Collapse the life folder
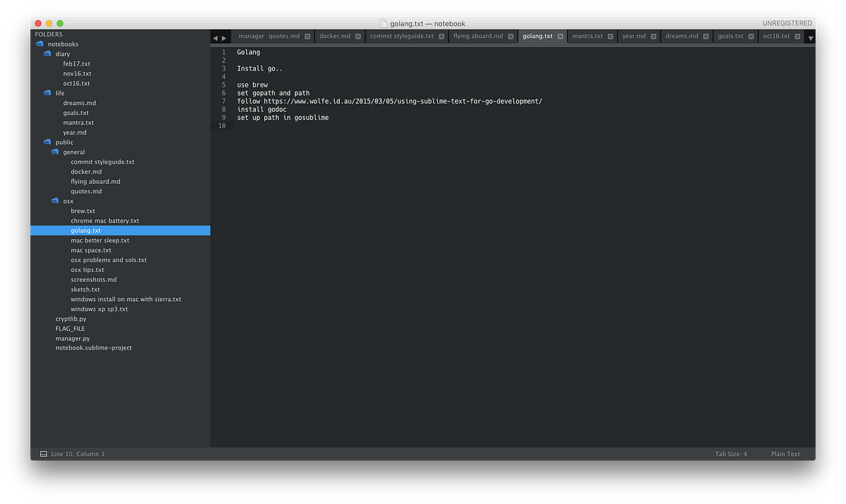This screenshot has width=846, height=504. pyautogui.click(x=47, y=93)
